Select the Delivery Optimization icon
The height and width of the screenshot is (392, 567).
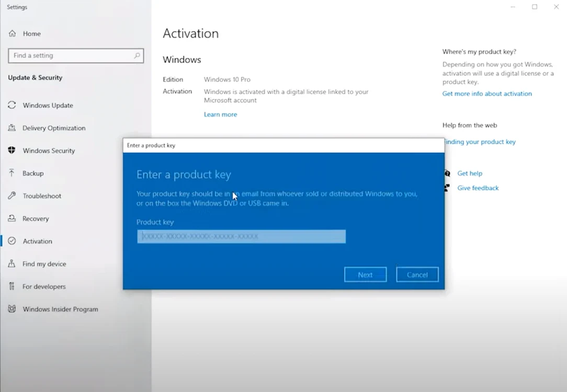pos(12,128)
